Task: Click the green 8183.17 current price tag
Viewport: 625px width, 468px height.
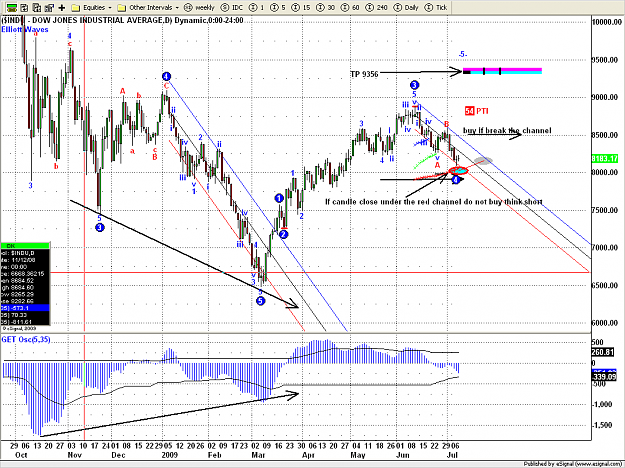Action: point(605,159)
